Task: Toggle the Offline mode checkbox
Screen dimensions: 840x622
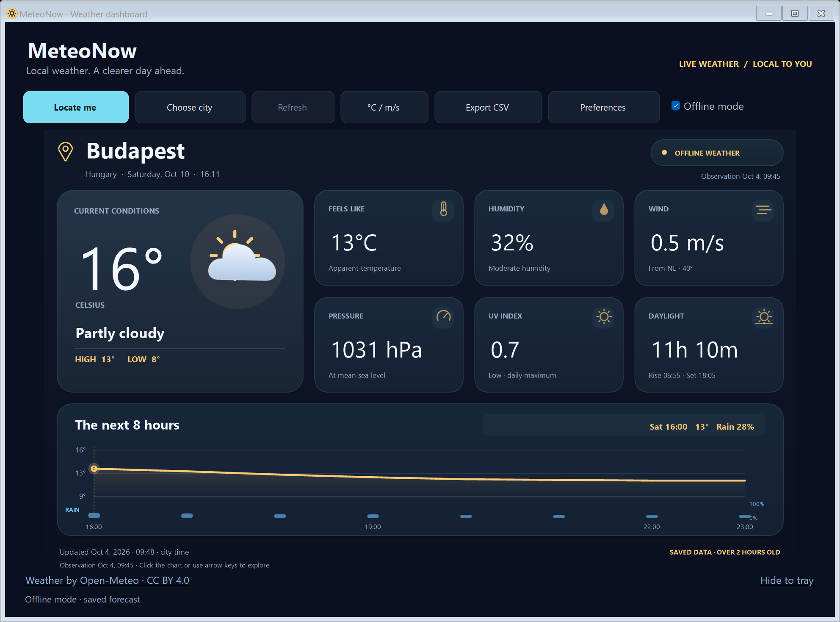Action: point(676,106)
